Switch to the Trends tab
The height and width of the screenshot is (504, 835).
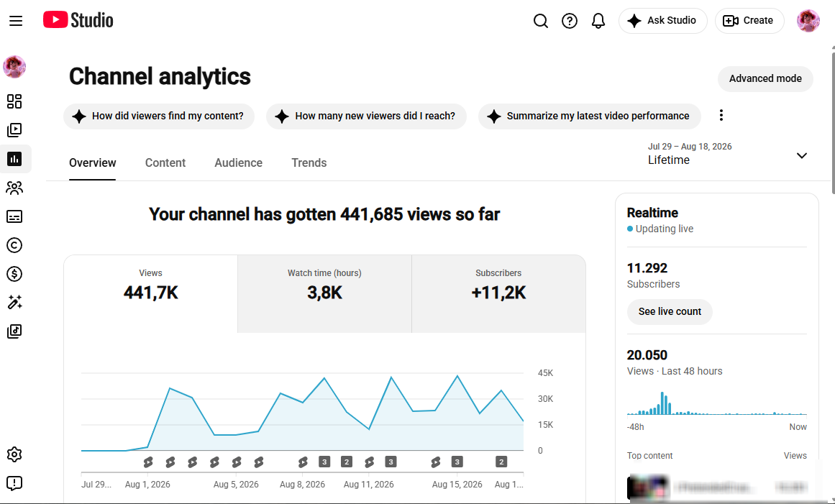(309, 163)
